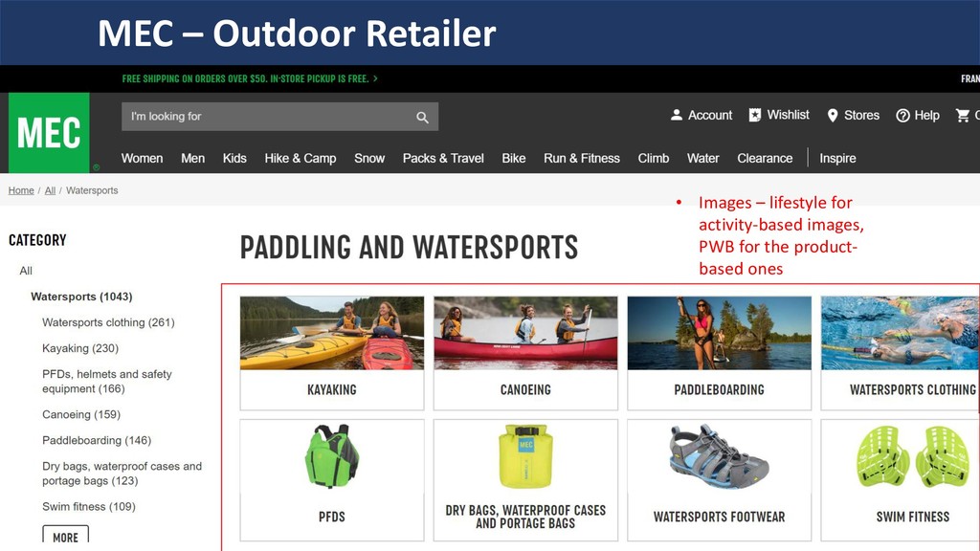Viewport: 980px width, 551px height.
Task: Click the search magnifier icon
Action: pyautogui.click(x=422, y=117)
